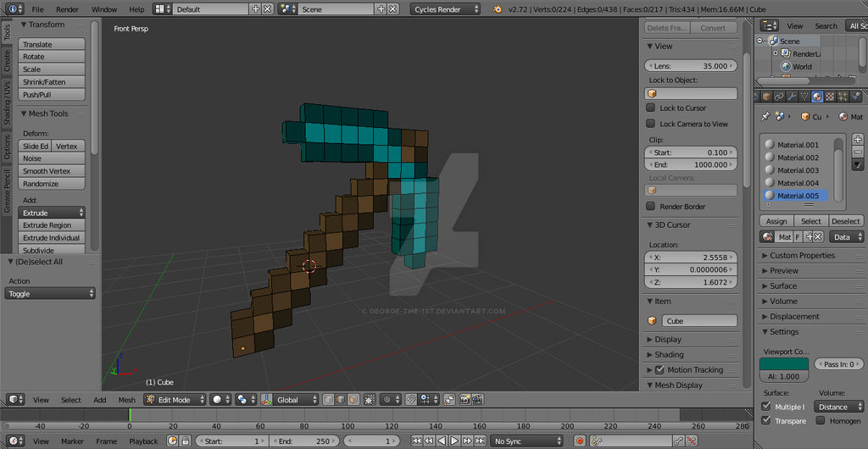Click the teal Viewport Color swatch
The image size is (868, 449).
tap(784, 363)
